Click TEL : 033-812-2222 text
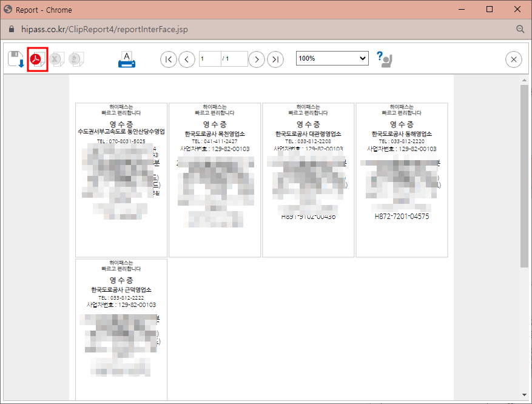The width and height of the screenshot is (532, 404). [x=121, y=297]
